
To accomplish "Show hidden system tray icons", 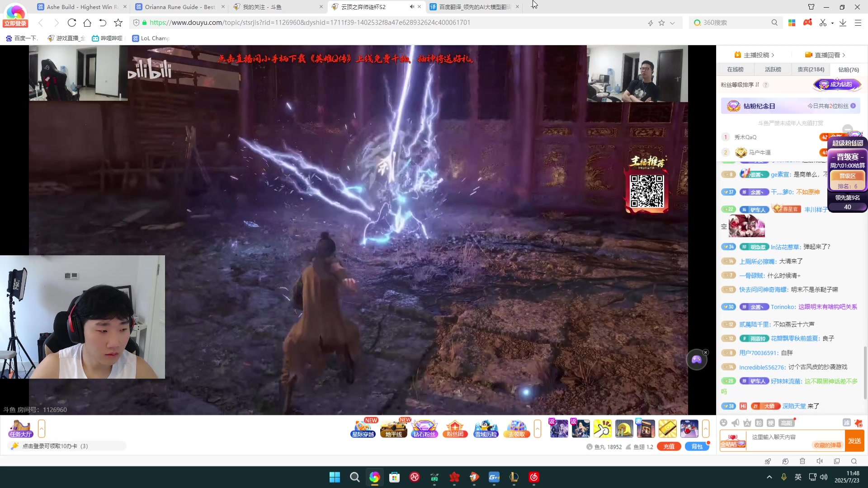I will pos(769,477).
